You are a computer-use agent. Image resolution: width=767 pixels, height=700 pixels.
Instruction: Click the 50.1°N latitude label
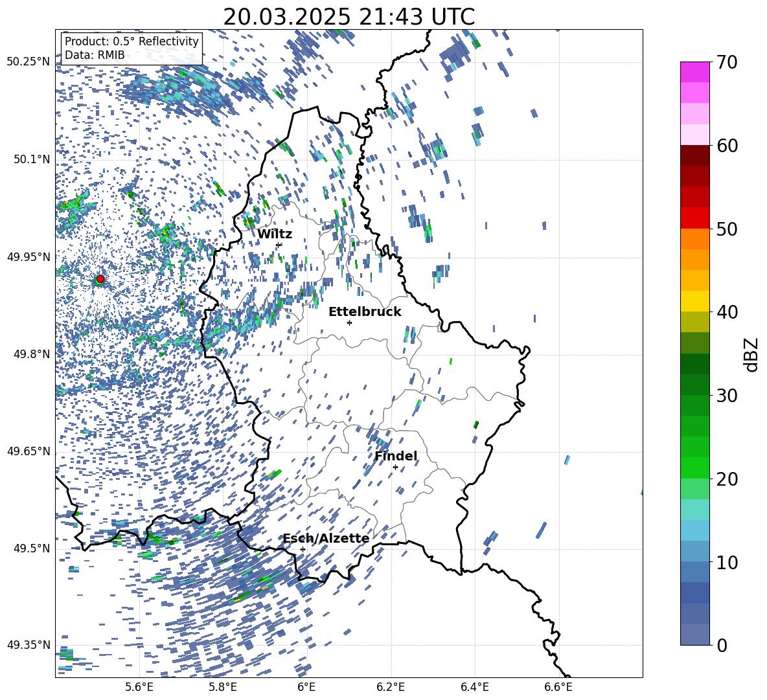(32, 159)
